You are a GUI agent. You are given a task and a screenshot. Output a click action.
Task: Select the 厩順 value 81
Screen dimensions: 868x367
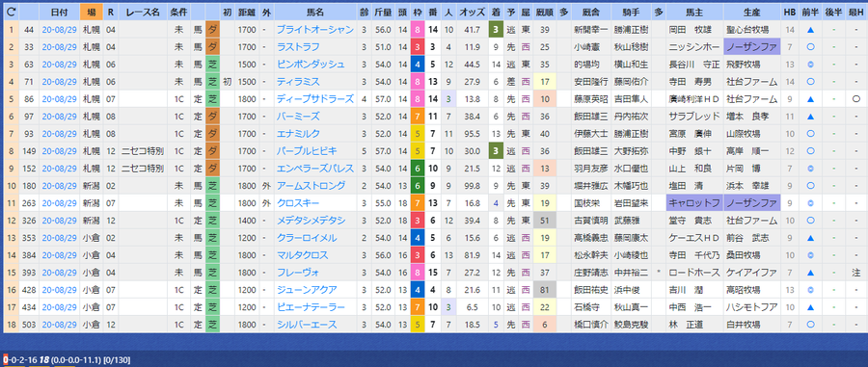(545, 290)
